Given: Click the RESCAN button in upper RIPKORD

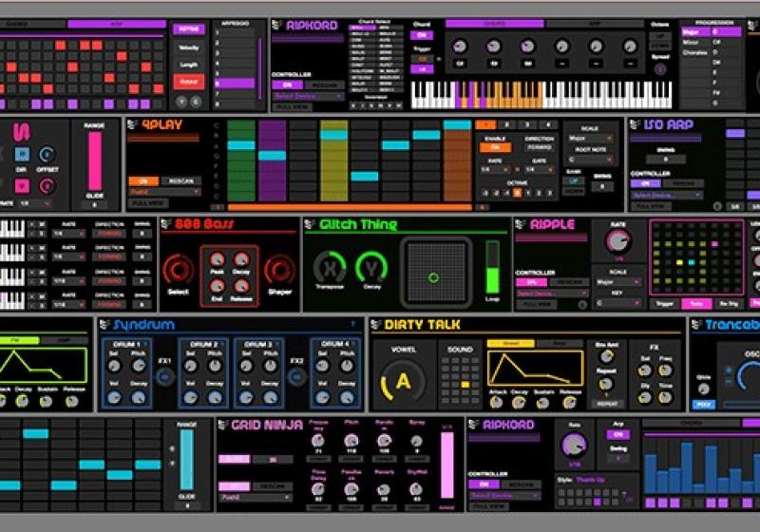Looking at the screenshot, I should (x=324, y=85).
